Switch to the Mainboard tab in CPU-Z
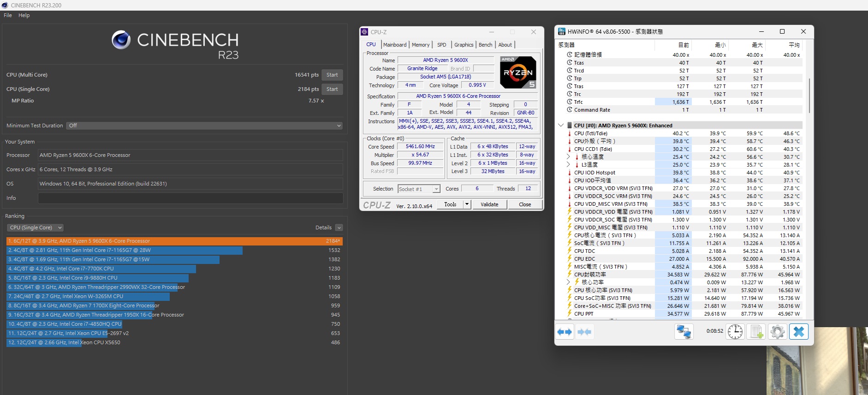The width and height of the screenshot is (868, 395). [395, 45]
